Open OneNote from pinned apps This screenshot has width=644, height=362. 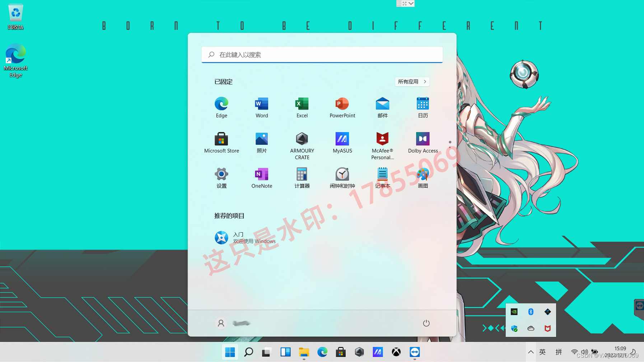point(262,178)
